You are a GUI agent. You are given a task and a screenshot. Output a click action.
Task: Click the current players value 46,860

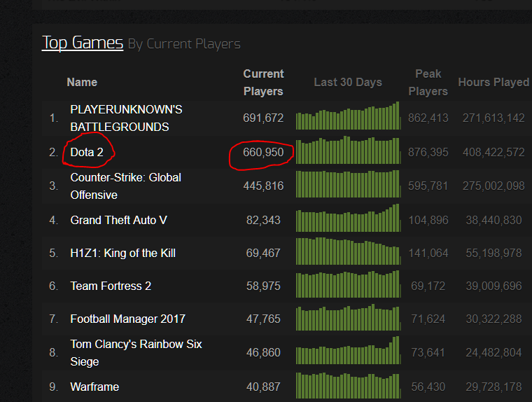(x=263, y=352)
